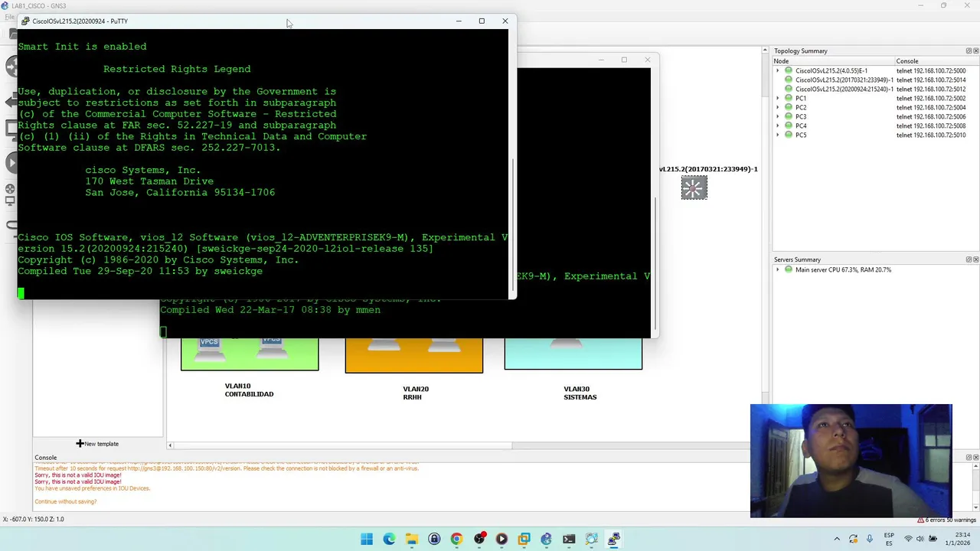Expand the PC2 node in Topology Summary

(778, 107)
